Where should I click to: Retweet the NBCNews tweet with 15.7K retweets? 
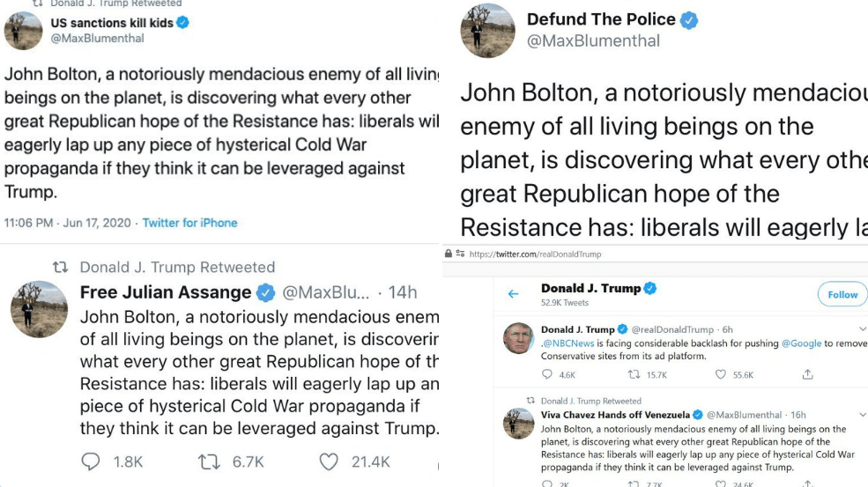[634, 375]
